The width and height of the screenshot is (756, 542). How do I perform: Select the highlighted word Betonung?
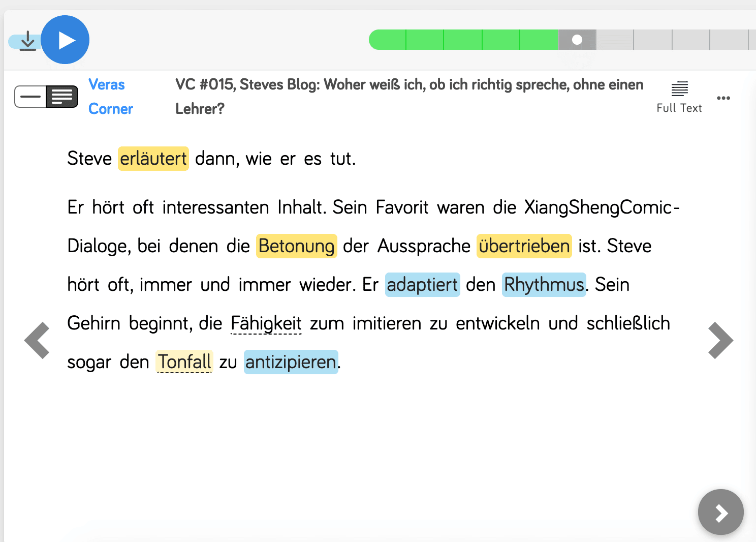tap(296, 246)
